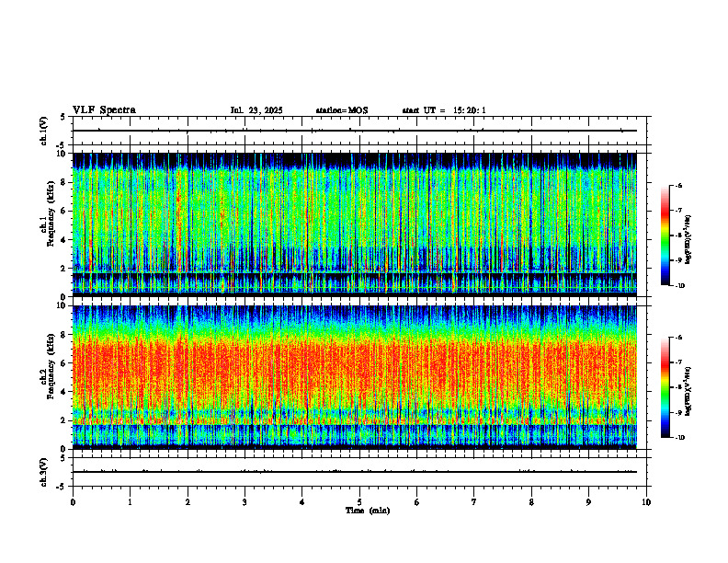Click time axis tick label "1"
Screen dimensions: 728x563
pos(130,502)
